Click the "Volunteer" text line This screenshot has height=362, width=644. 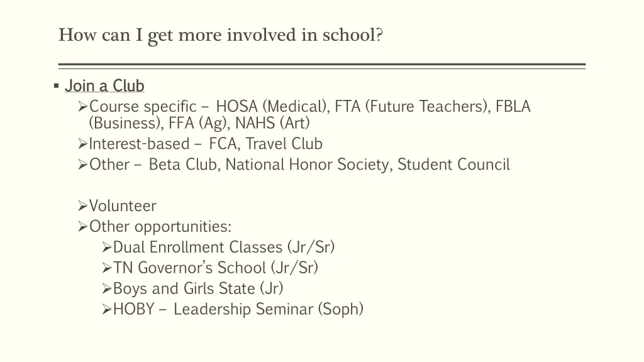point(123,206)
